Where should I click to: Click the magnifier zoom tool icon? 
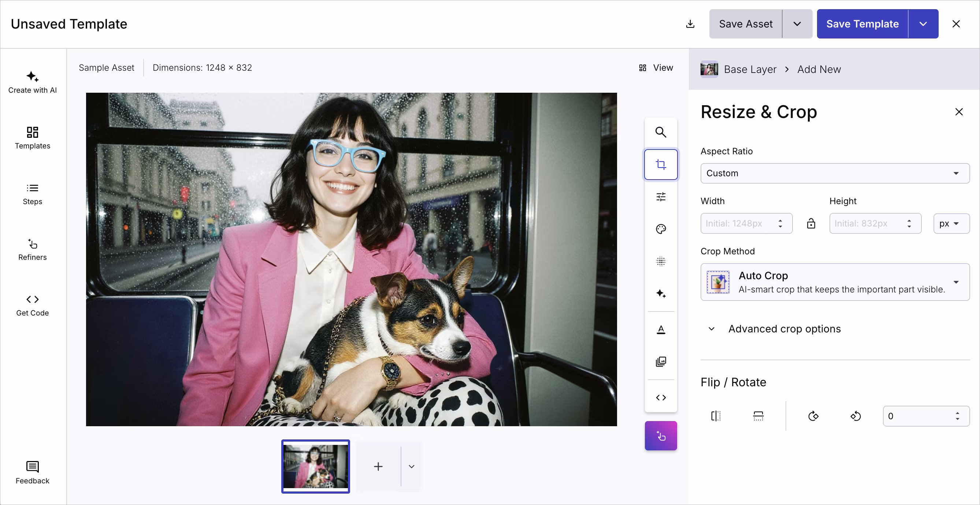[660, 132]
